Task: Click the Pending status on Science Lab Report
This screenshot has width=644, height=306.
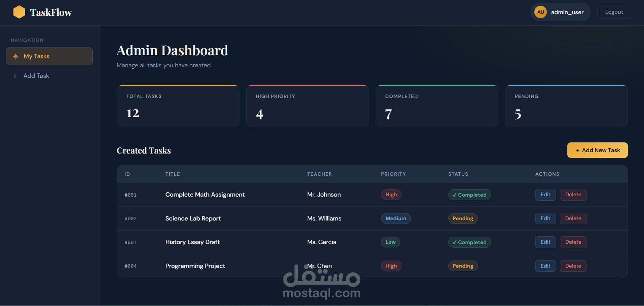Action: (463, 218)
